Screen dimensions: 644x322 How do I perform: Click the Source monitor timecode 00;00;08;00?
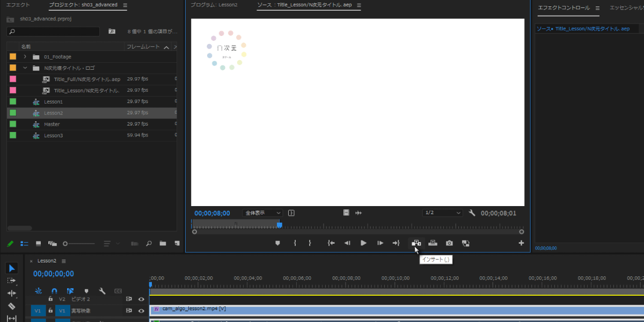[x=212, y=213]
